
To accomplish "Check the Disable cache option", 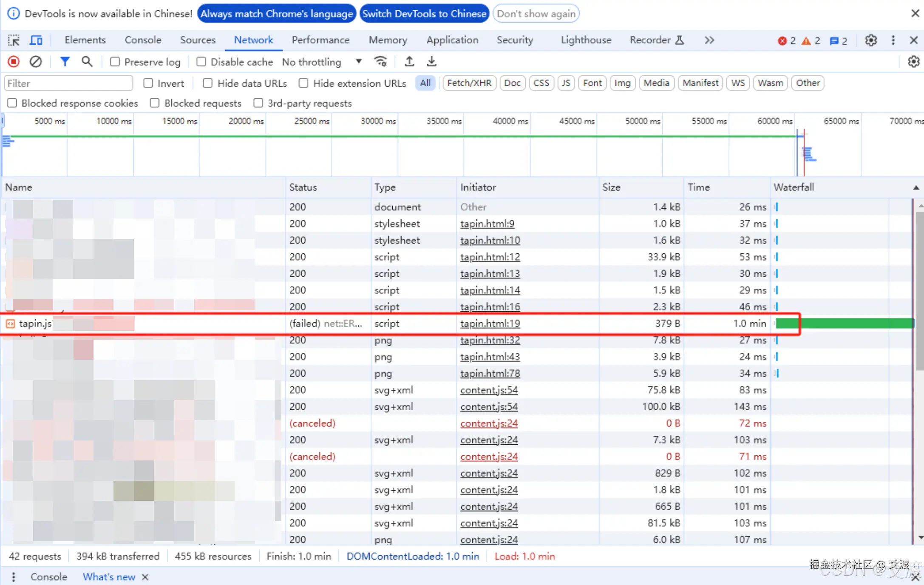I will (201, 62).
